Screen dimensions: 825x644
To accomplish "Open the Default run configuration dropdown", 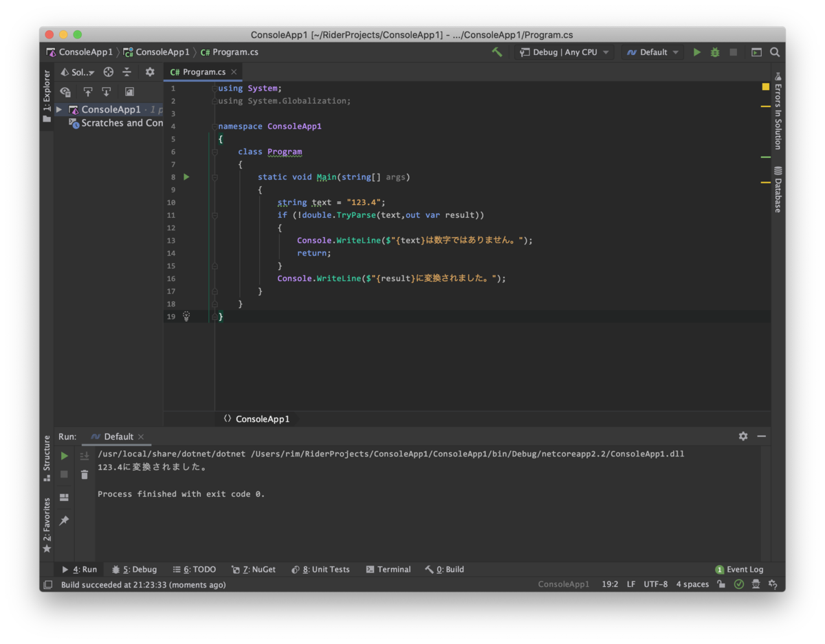I will coord(653,52).
